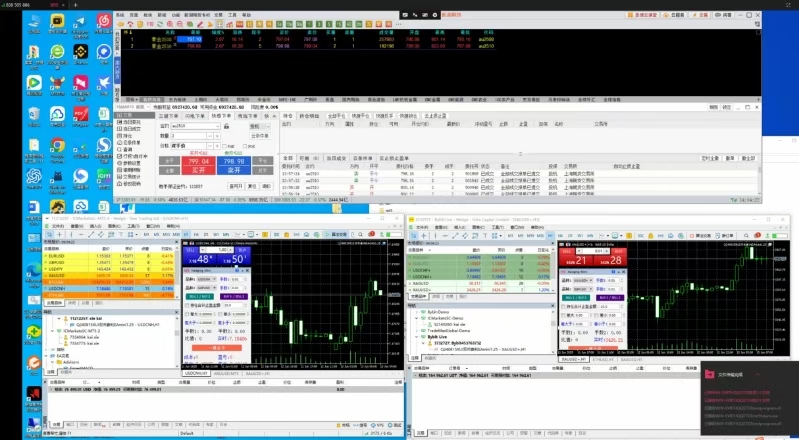This screenshot has width=799, height=440.
Task: Open the 交易 menu in futures terminal
Action: (x=214, y=16)
